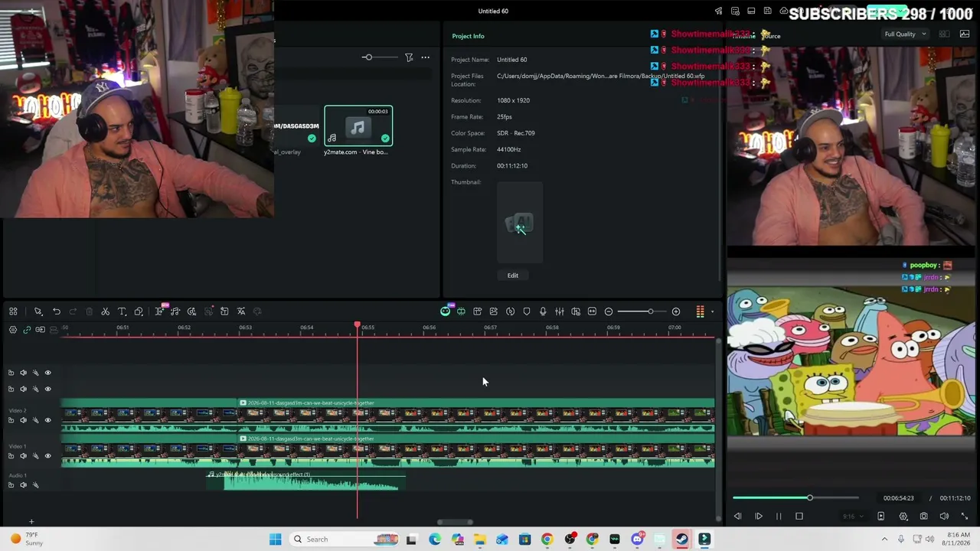Mute the Video 1 track audio

[23, 456]
